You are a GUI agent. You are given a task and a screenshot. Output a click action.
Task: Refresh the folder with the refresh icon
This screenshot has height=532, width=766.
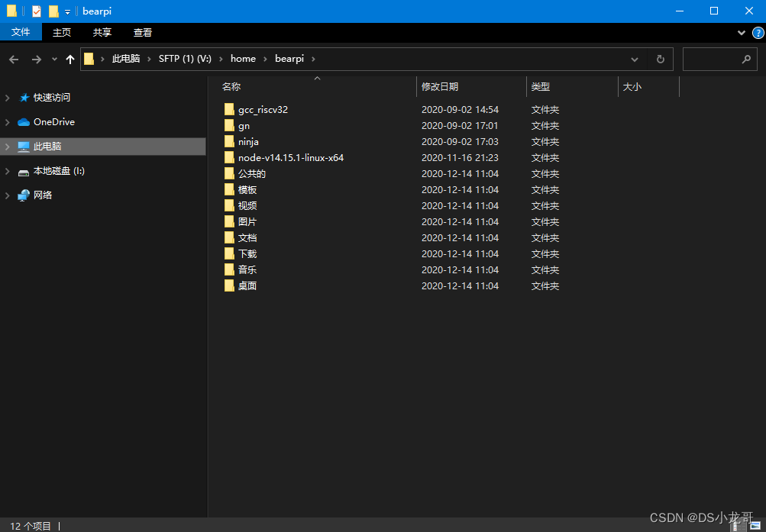[660, 59]
